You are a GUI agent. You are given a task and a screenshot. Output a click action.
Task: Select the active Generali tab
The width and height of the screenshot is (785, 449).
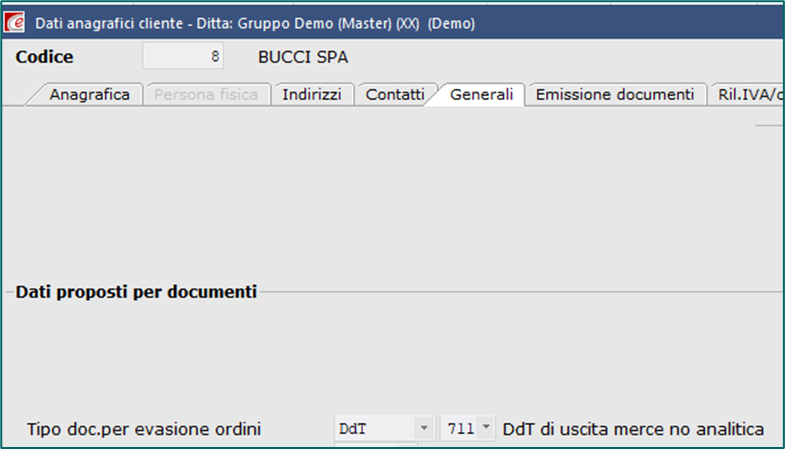click(481, 94)
